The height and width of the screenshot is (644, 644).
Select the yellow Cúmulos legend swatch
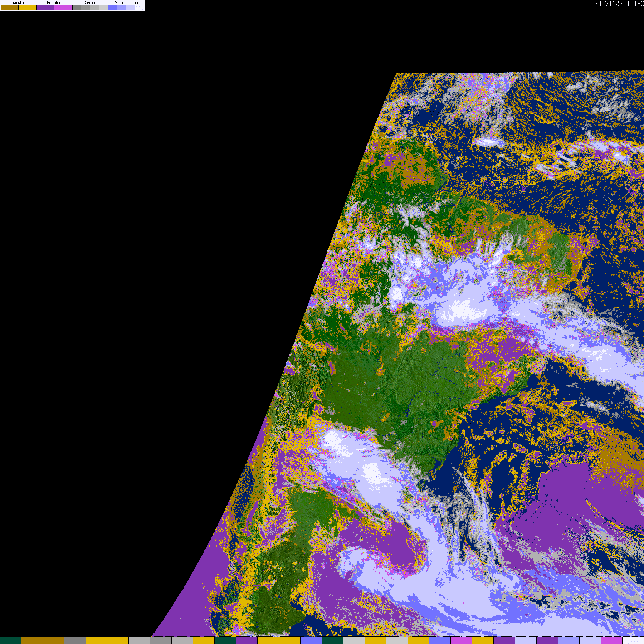[28, 7]
